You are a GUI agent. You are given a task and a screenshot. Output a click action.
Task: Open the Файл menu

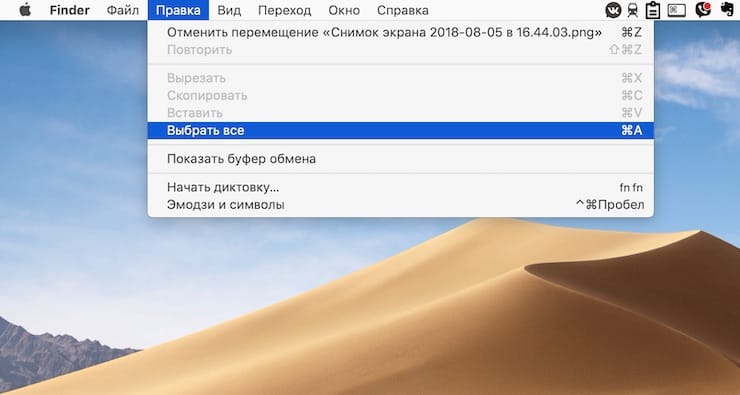point(123,10)
